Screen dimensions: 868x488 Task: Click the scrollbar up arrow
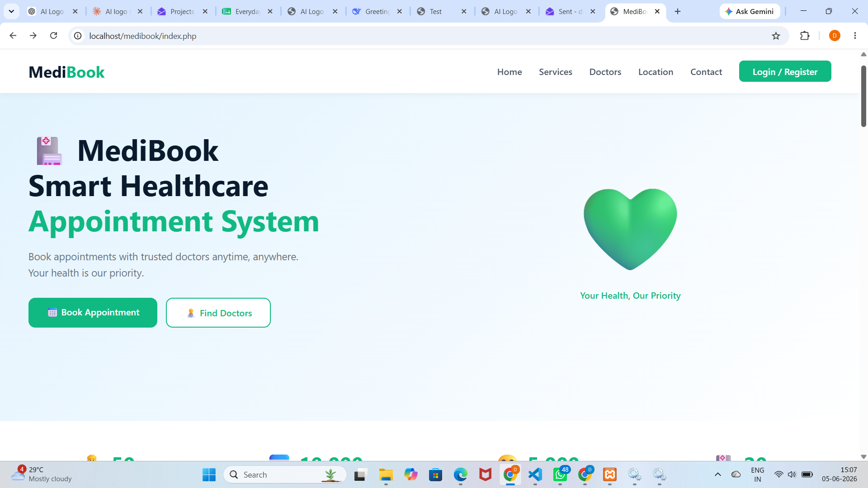coord(863,54)
